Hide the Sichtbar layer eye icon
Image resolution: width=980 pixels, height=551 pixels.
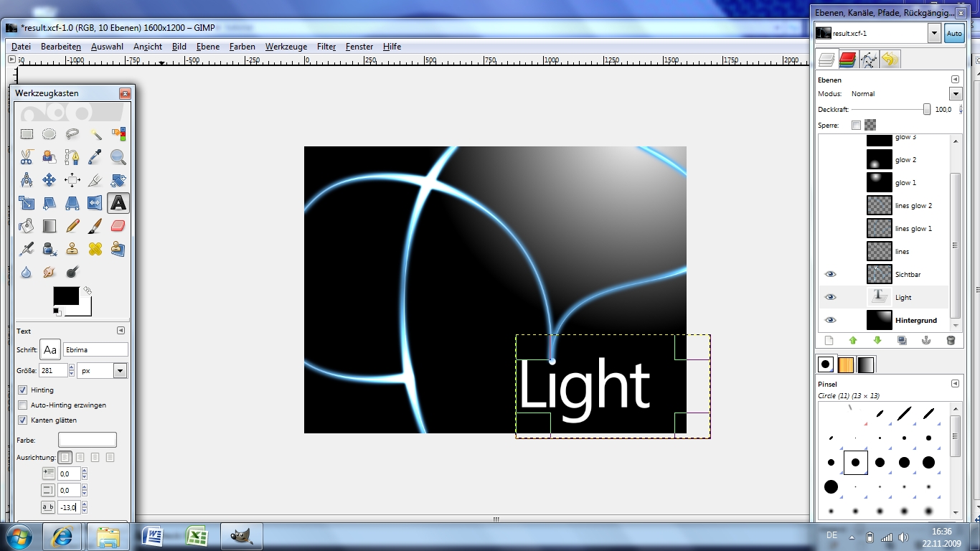[x=831, y=274]
